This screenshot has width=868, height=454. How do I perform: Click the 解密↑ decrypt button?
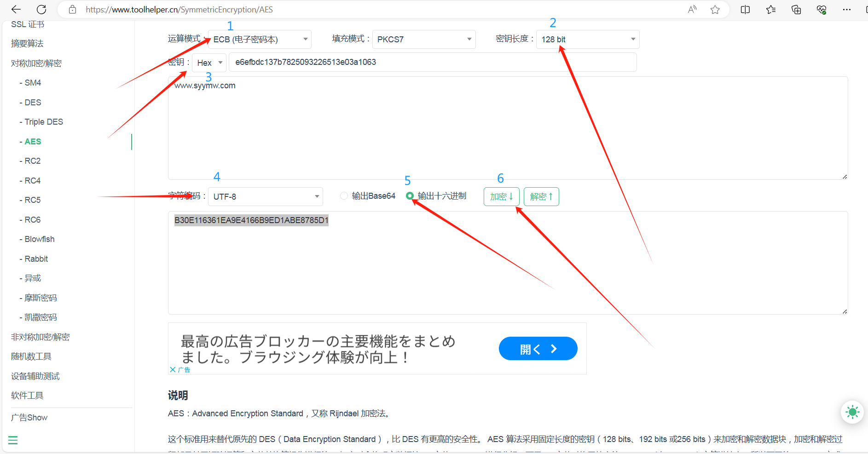541,196
